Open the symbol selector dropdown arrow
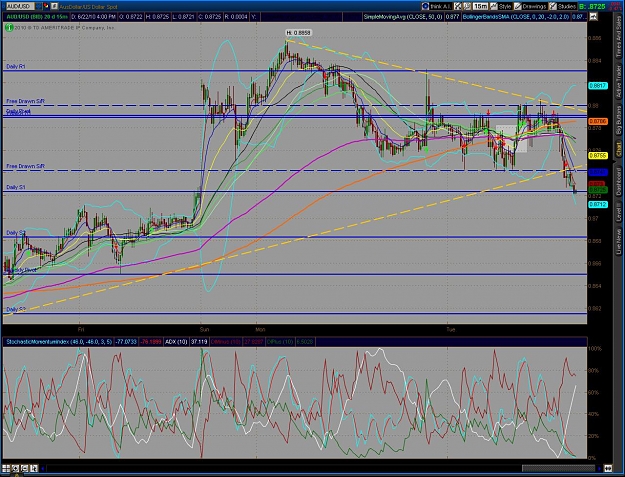 pyautogui.click(x=39, y=6)
